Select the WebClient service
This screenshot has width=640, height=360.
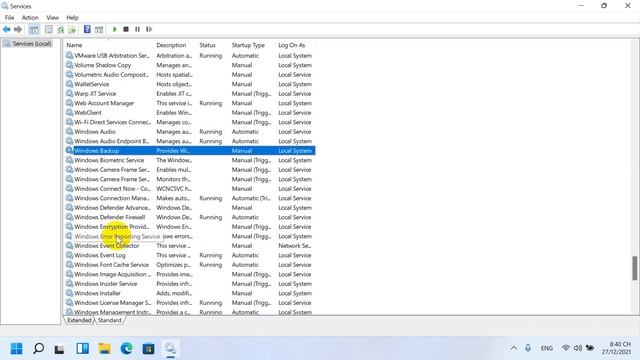click(190, 113)
